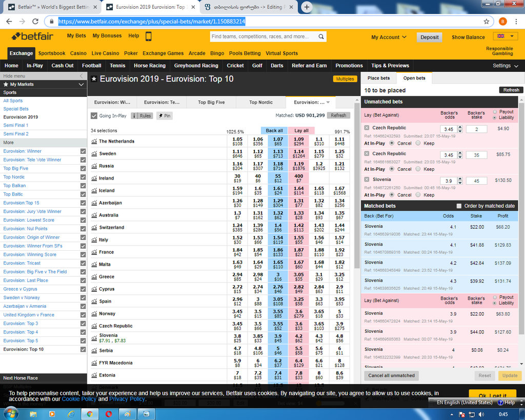
Task: Expand the My Account dropdown
Action: [x=389, y=37]
